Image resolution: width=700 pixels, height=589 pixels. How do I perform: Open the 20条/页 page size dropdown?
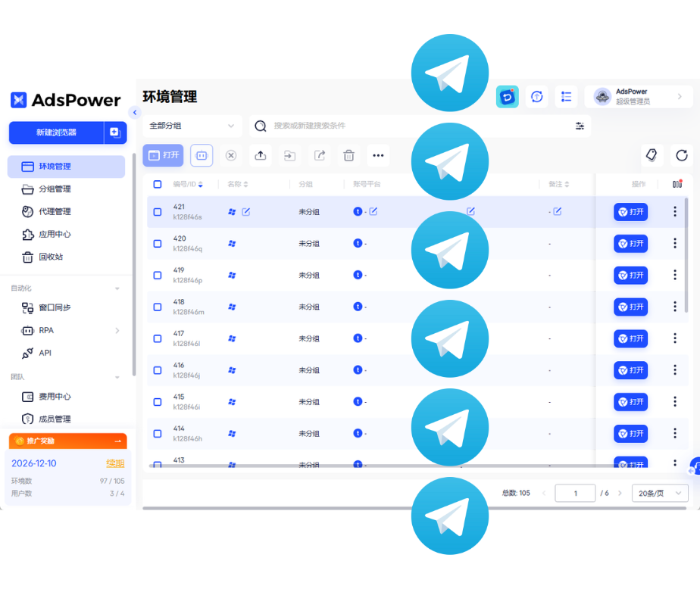click(660, 493)
